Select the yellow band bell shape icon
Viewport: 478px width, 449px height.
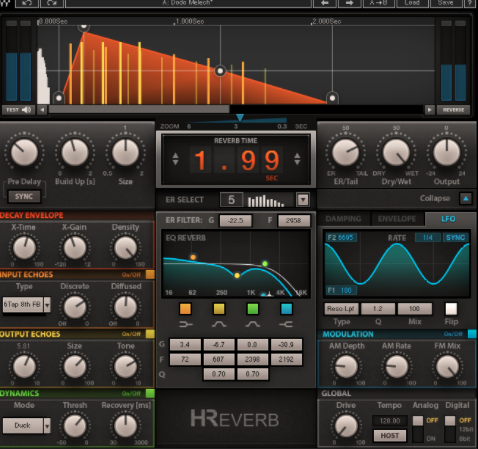(219, 324)
